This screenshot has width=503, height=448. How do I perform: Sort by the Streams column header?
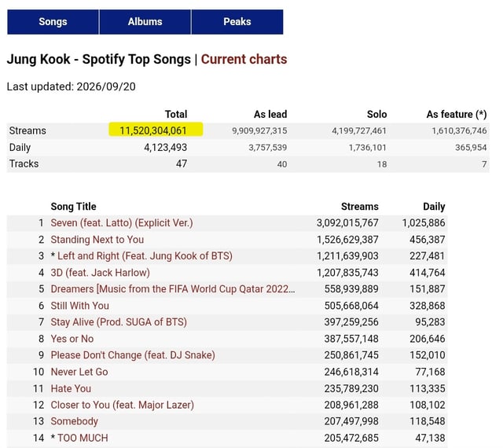360,207
